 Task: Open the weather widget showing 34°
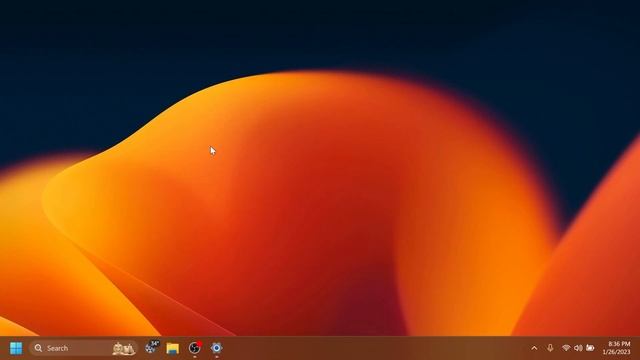point(152,347)
